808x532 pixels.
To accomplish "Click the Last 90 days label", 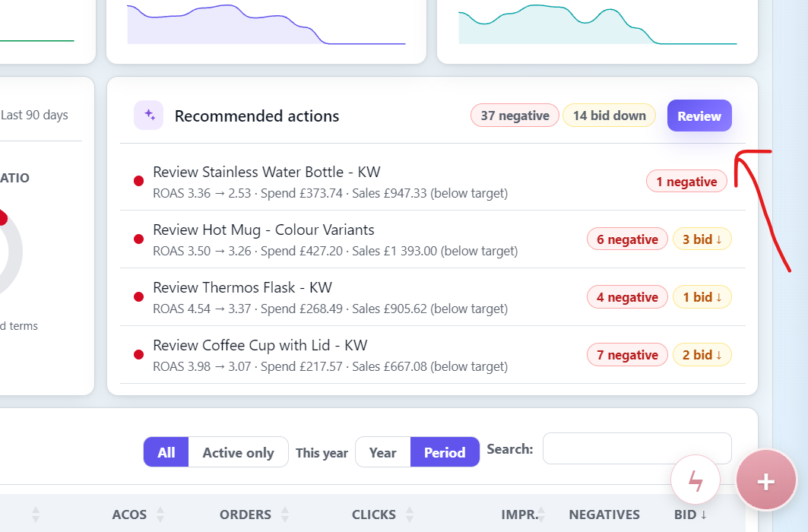I will 34,115.
